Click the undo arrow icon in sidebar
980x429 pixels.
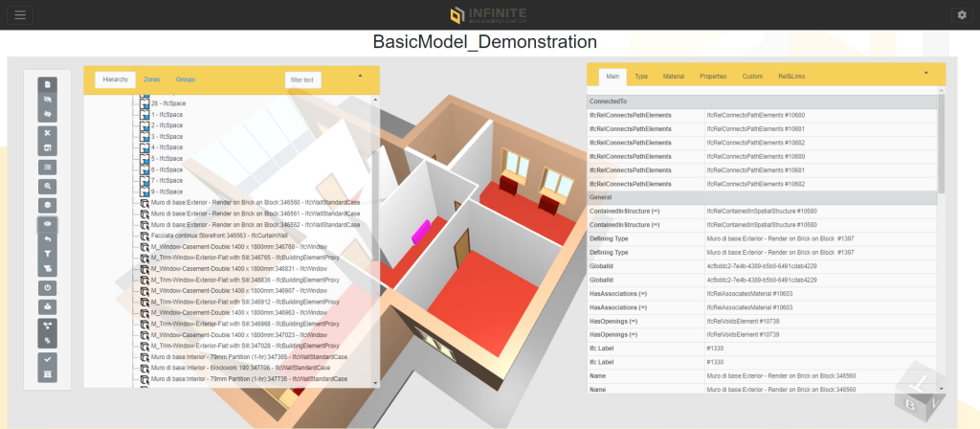point(48,238)
